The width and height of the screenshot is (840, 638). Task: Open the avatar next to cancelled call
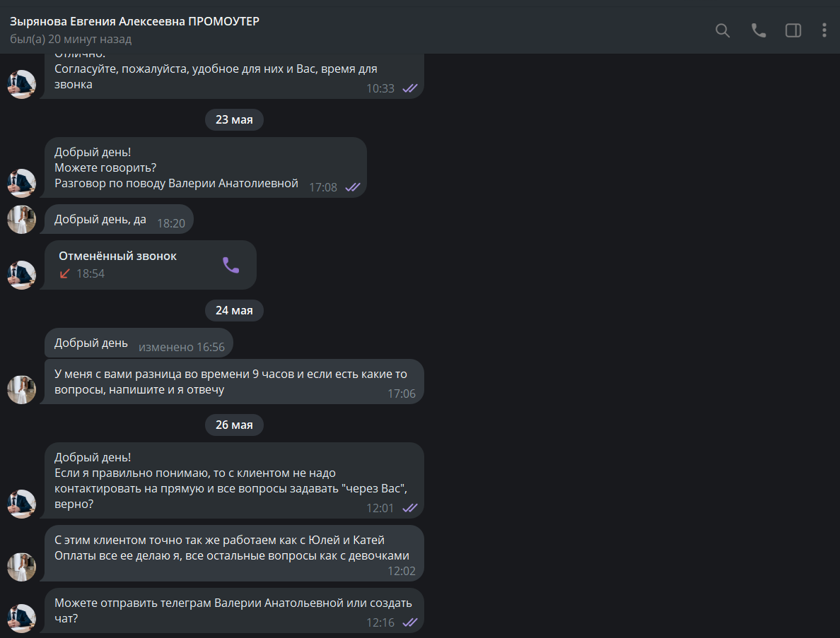click(21, 275)
